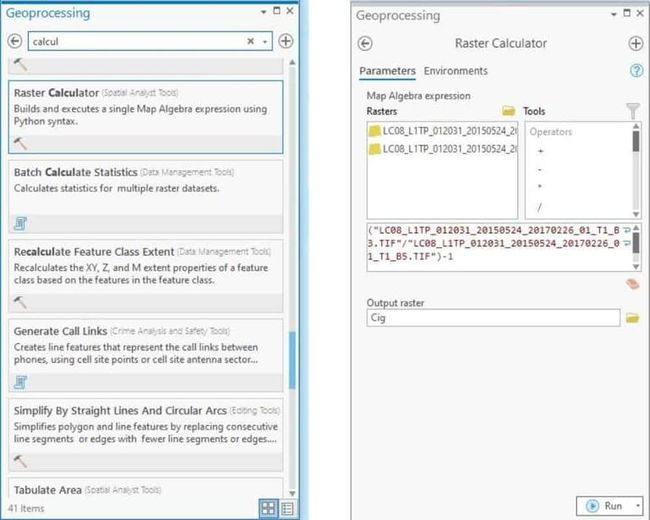Click the plus icon beside Raster Calculator title

tap(635, 44)
